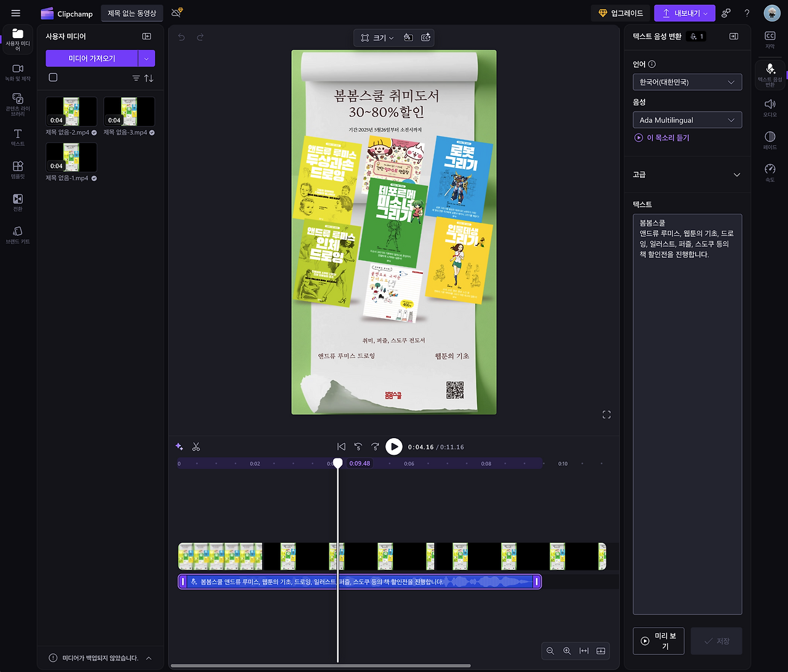Click the right trim handle of audio clip

click(x=537, y=582)
